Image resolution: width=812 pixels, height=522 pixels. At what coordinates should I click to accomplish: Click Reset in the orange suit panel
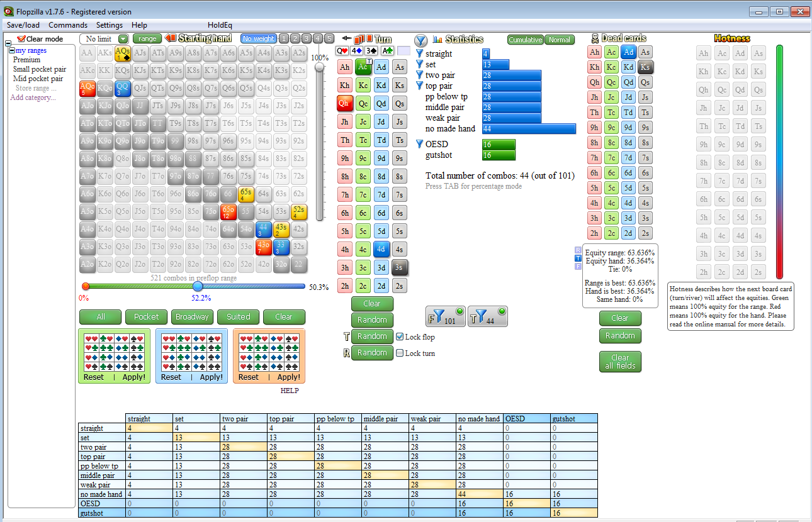click(248, 377)
